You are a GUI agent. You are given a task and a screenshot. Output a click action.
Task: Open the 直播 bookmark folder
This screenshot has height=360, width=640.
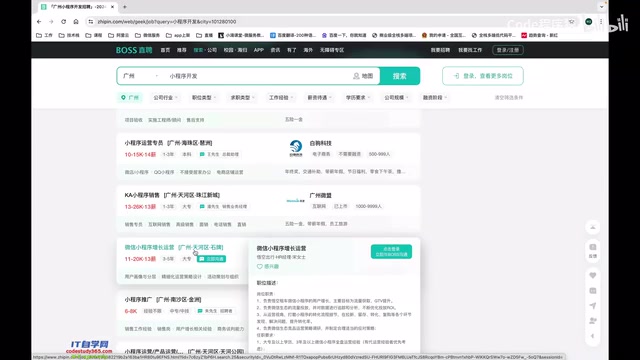tap(204, 36)
